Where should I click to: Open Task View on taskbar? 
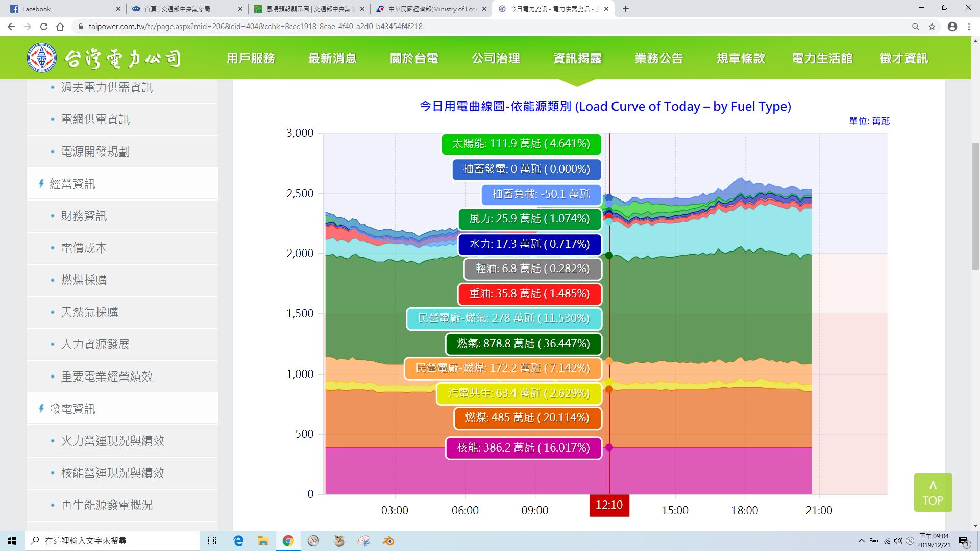[x=212, y=541]
